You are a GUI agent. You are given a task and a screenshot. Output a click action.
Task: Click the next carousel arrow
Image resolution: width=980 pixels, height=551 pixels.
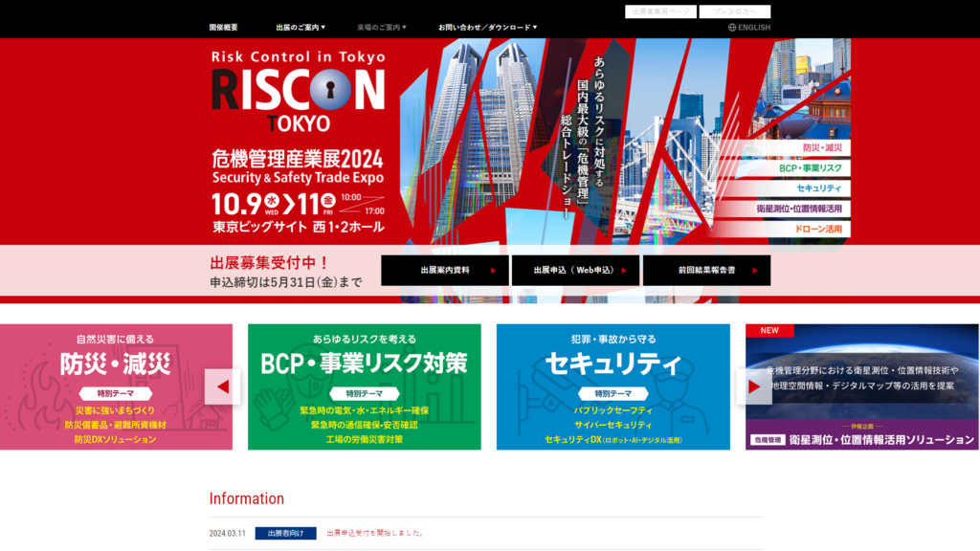[x=754, y=386]
